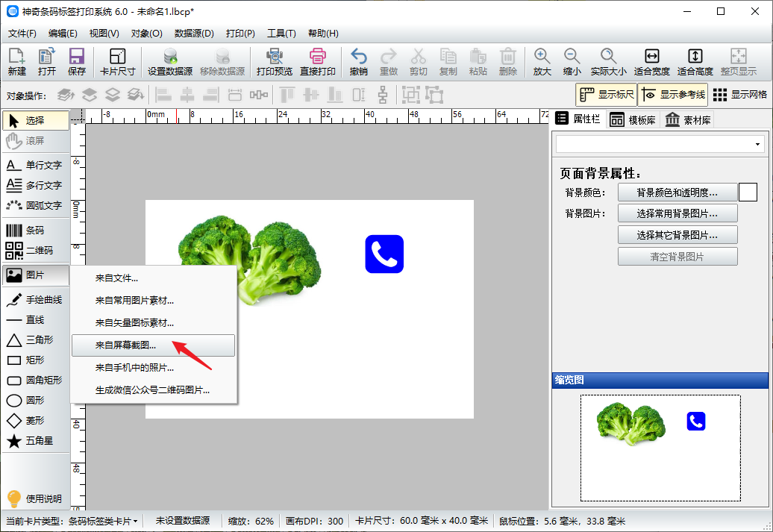Click the 选择其它背景图片... button

tap(677, 235)
